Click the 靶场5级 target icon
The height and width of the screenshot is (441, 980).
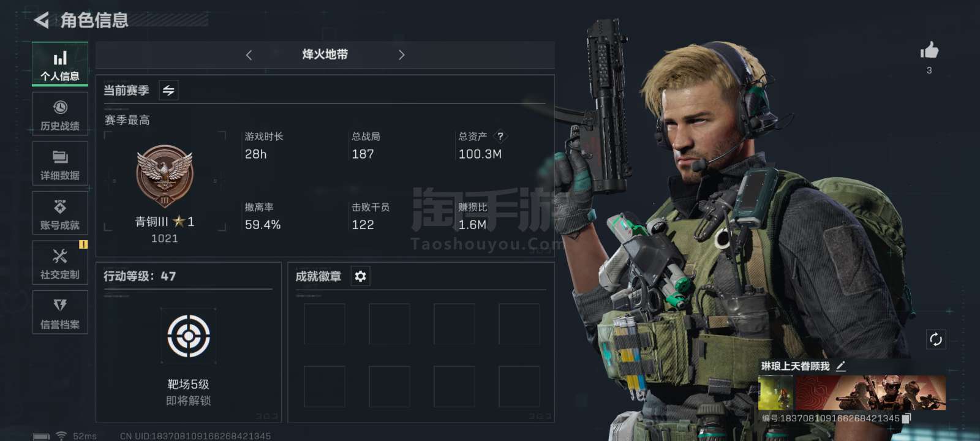[189, 336]
